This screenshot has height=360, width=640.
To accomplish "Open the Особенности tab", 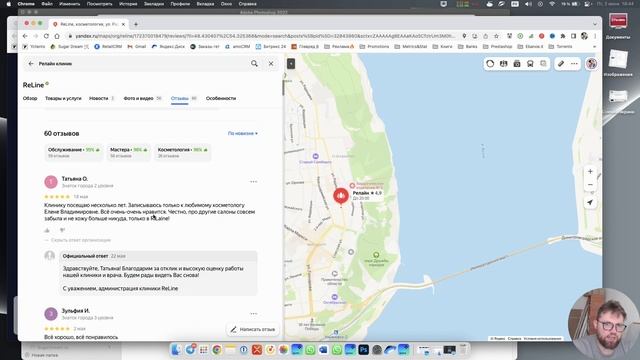I will click(x=221, y=98).
